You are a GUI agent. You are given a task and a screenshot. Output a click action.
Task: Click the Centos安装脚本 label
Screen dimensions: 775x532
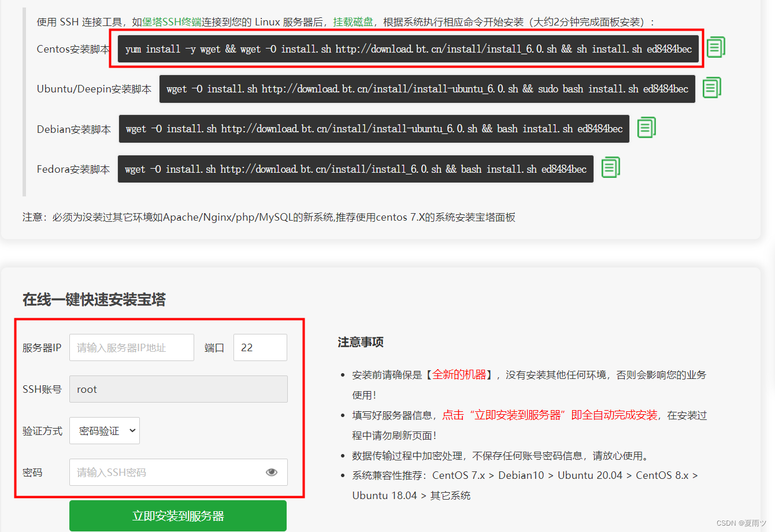click(73, 49)
